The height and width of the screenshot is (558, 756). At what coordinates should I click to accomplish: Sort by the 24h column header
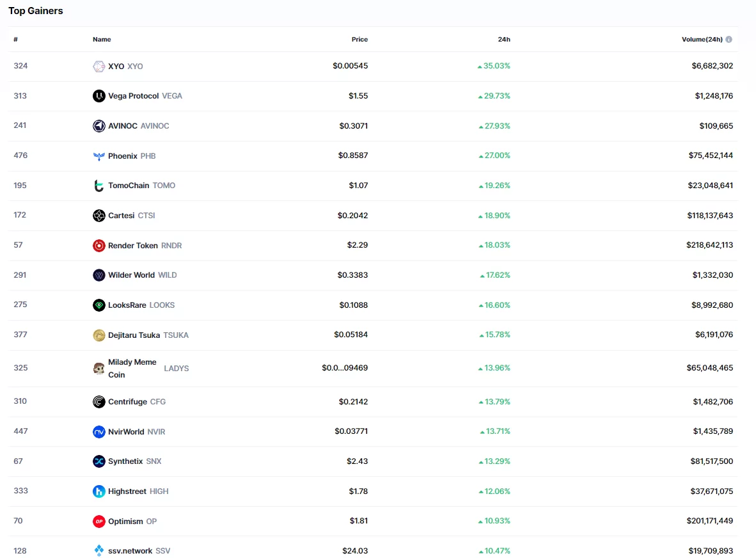coord(504,40)
